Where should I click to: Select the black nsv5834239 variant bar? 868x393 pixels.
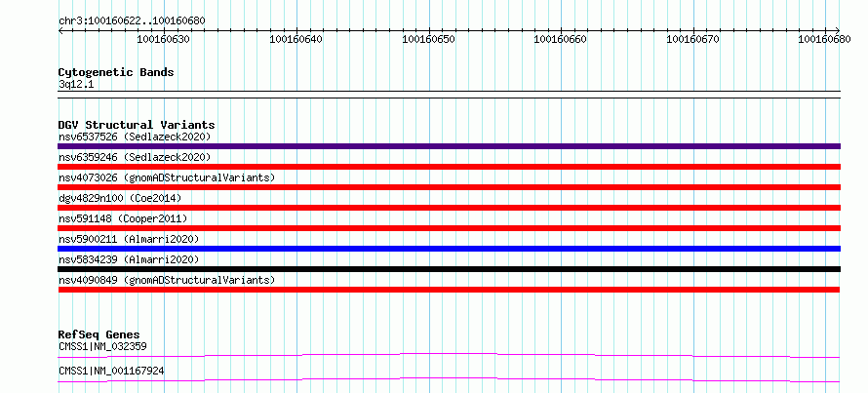(449, 269)
